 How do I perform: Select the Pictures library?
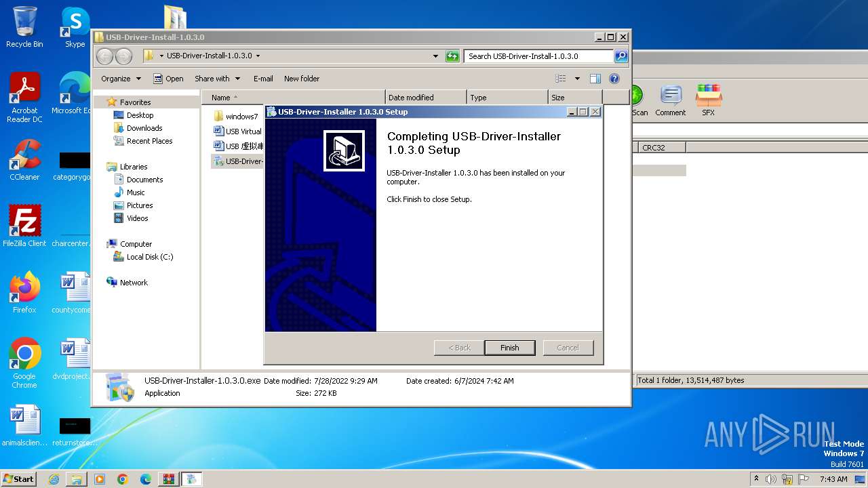pyautogui.click(x=140, y=205)
